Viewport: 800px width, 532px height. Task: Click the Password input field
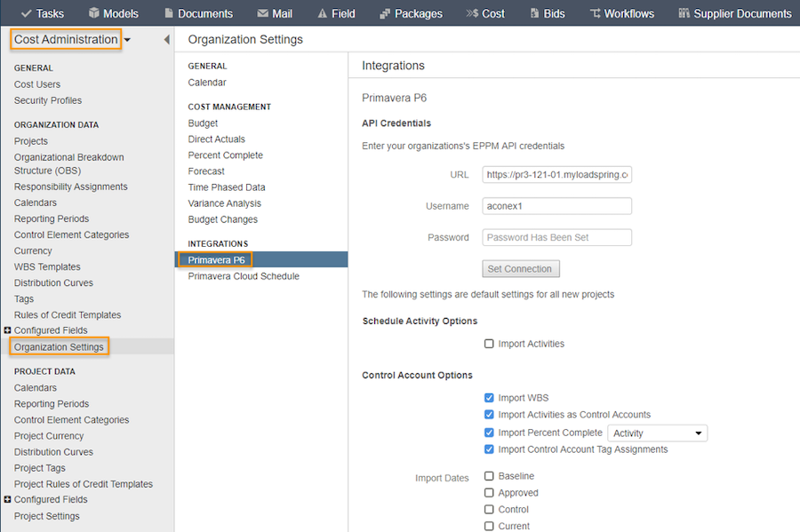click(556, 237)
